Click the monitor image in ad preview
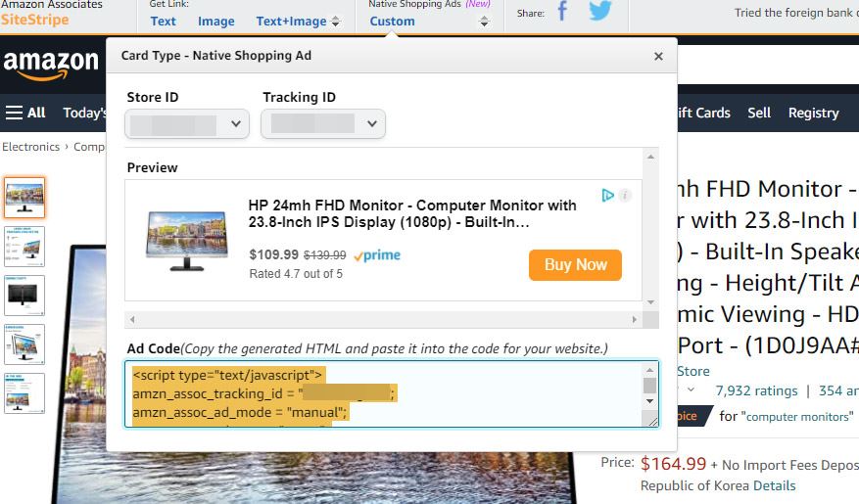The height and width of the screenshot is (504, 859). pyautogui.click(x=187, y=242)
